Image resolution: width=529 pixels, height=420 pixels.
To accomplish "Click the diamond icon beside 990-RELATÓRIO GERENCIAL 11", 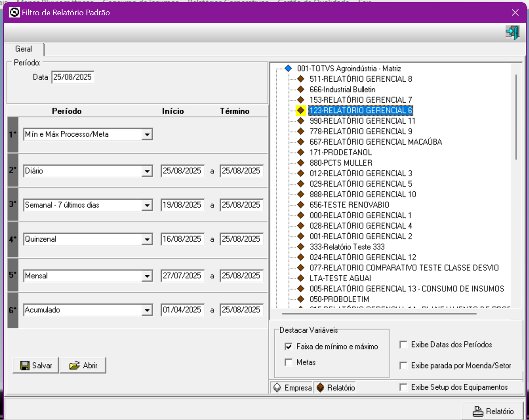I will point(301,121).
